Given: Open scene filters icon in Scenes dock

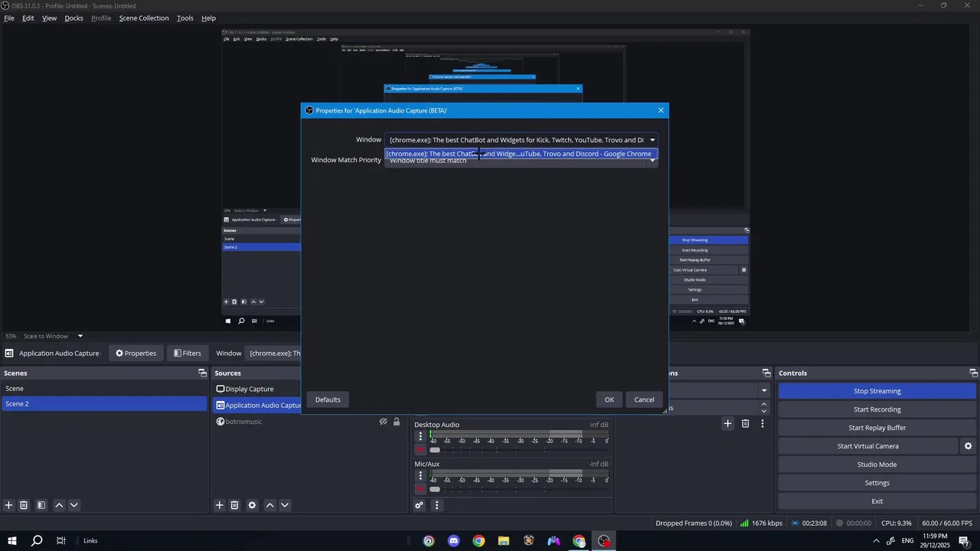Looking at the screenshot, I should 41,505.
